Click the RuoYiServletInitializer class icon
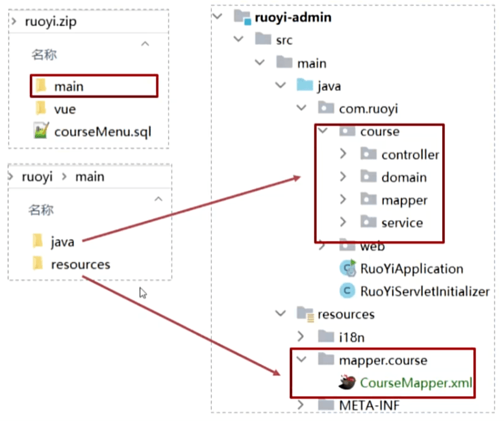 click(347, 291)
